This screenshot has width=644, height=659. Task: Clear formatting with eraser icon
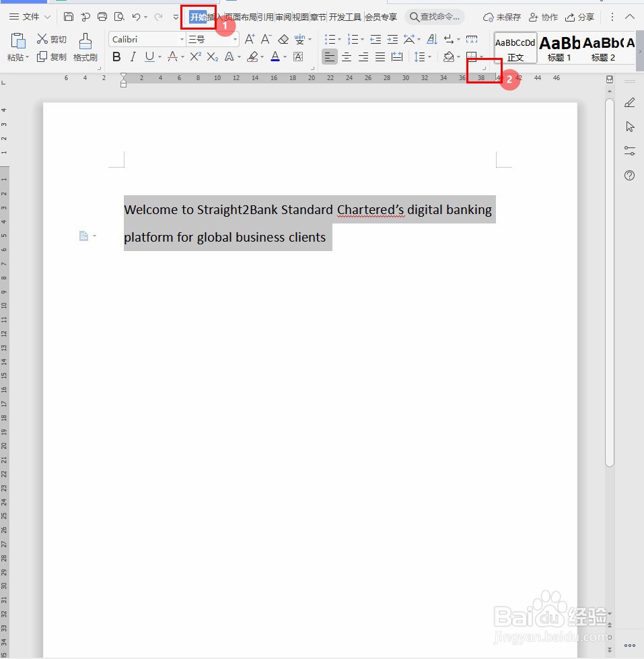click(x=283, y=40)
